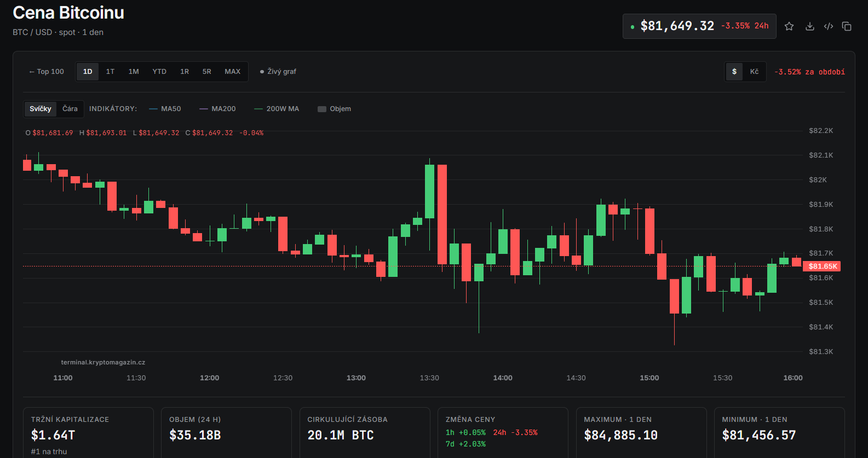868x458 pixels.
Task: Select Svíčky candlestick chart mode
Action: 41,109
